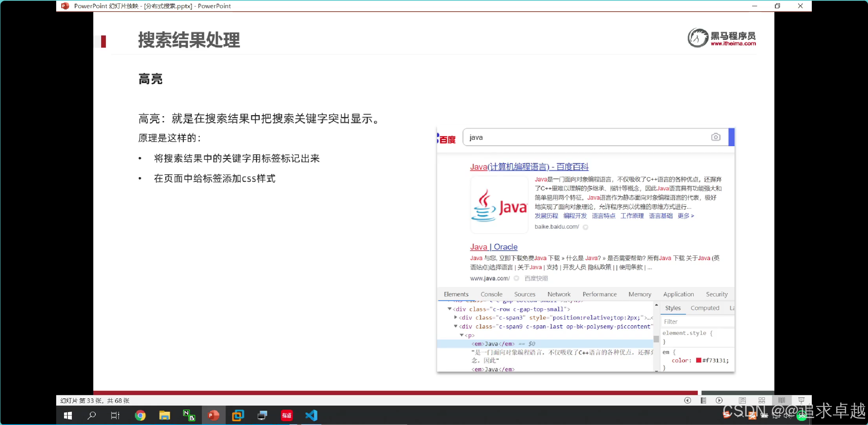Screen dimensions: 868x425
Task: Collapse the c-row c-gap-top-small div node
Action: 449,309
